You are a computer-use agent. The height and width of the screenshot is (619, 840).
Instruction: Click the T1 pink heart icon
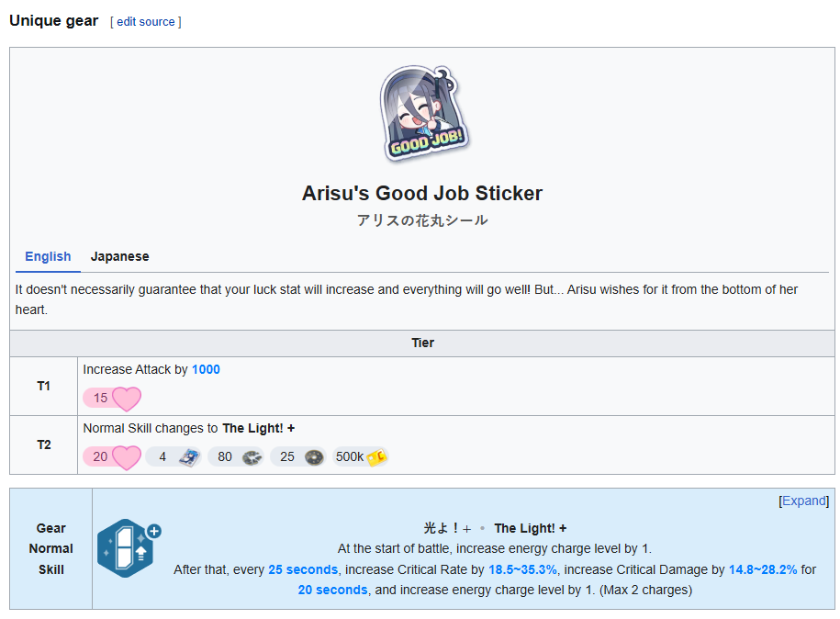[x=127, y=399]
